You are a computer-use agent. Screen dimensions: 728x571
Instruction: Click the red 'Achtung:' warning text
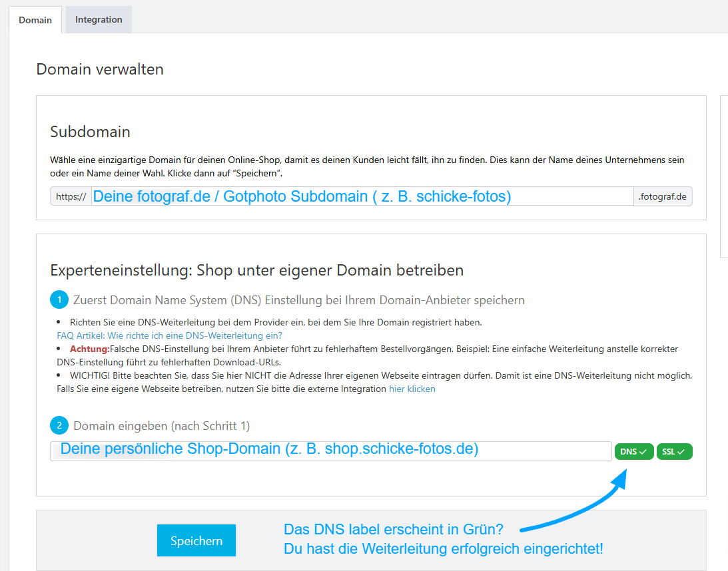90,349
